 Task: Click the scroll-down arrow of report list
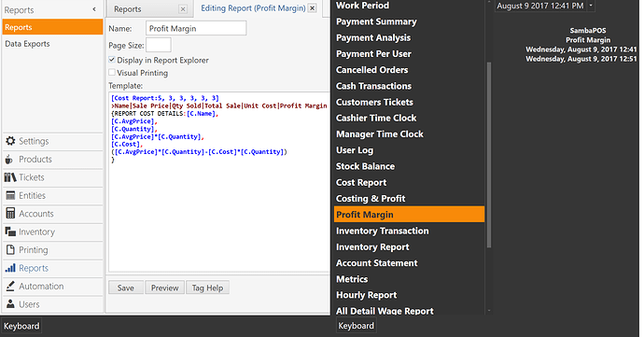coord(488,311)
